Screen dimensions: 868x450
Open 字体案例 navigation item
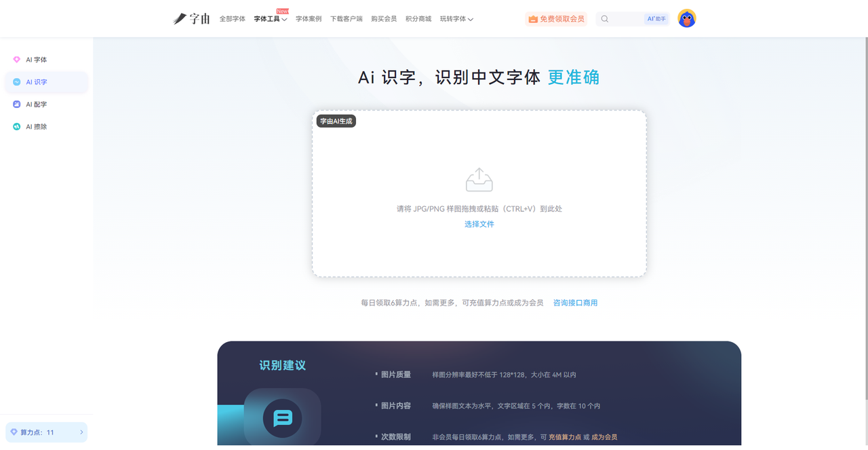[309, 19]
